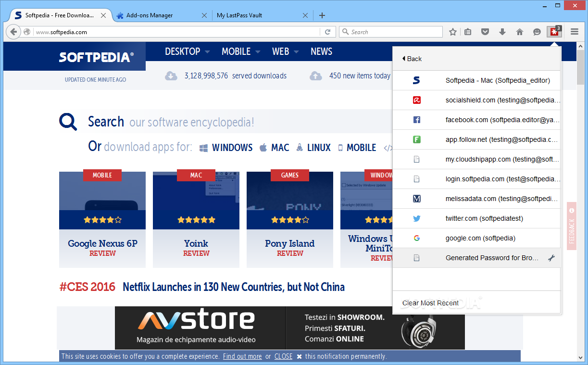Click the download cloud icon by served downloads

171,76
